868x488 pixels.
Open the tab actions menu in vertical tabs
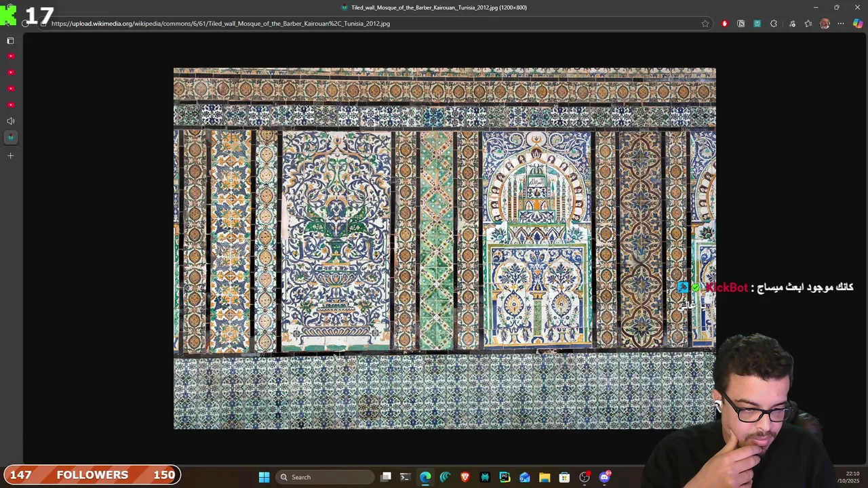click(10, 41)
